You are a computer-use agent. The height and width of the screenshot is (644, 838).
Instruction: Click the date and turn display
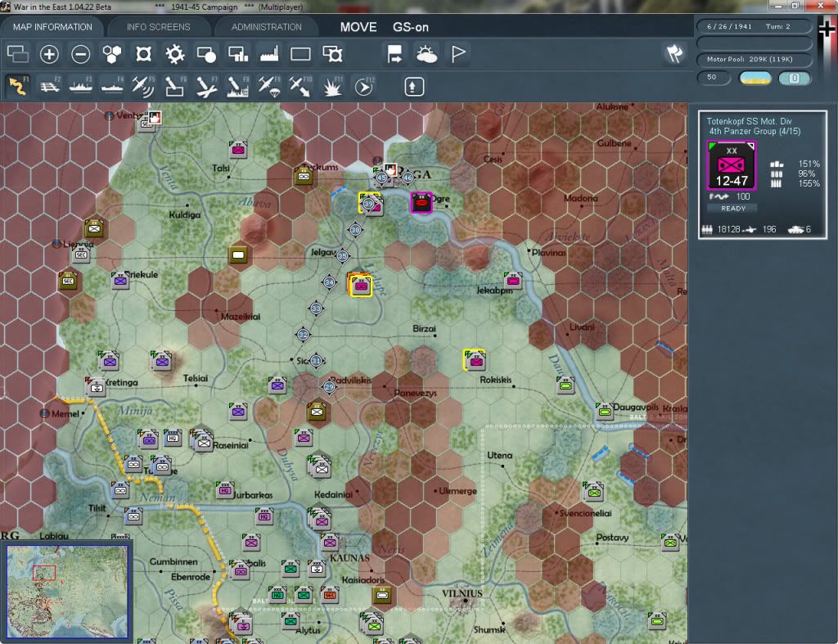tap(753, 26)
